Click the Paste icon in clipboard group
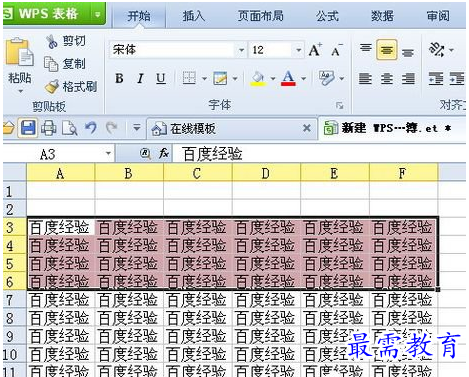Screen dimensions: 469x377 coord(19,52)
